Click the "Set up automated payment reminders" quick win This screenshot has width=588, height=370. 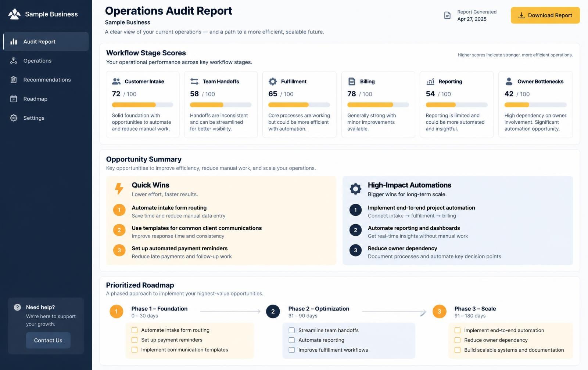click(x=180, y=249)
